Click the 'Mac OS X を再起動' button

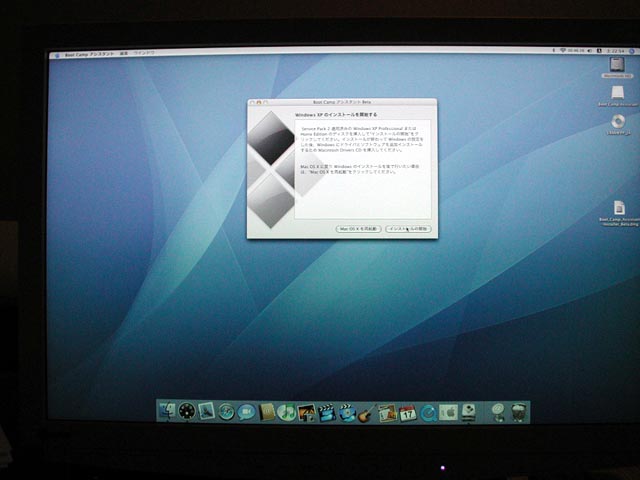pos(358,229)
